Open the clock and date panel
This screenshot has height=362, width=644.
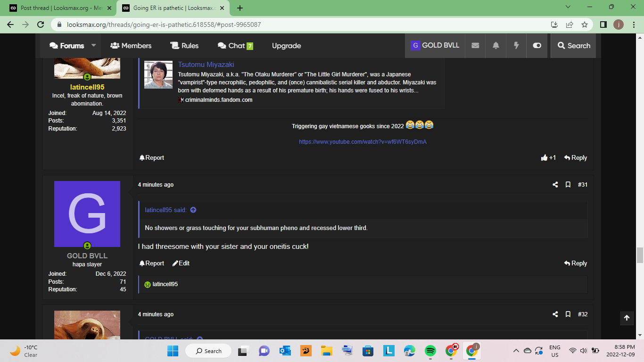[620, 351]
